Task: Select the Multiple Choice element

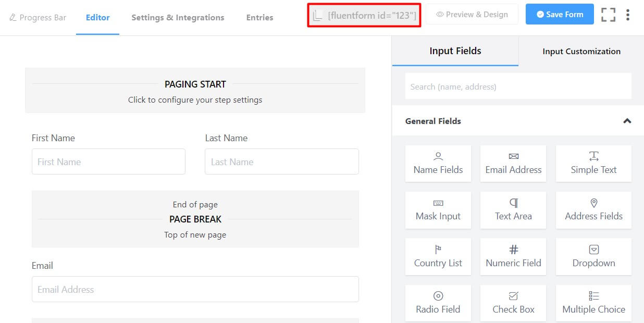Action: click(593, 303)
